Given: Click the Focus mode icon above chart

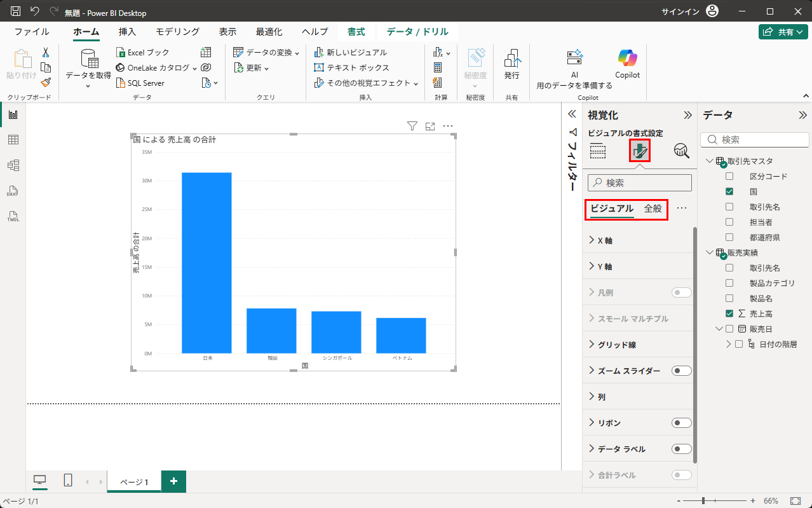Looking at the screenshot, I should tap(430, 126).
